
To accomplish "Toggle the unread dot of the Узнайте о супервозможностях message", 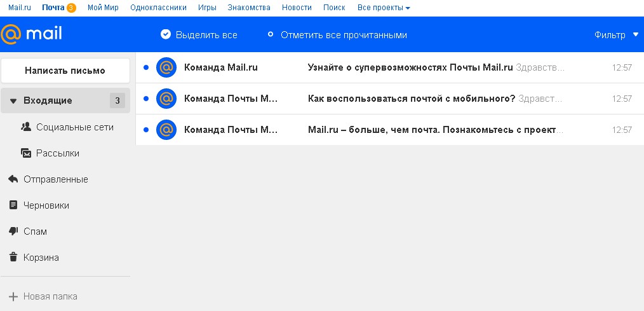I will pyautogui.click(x=146, y=67).
